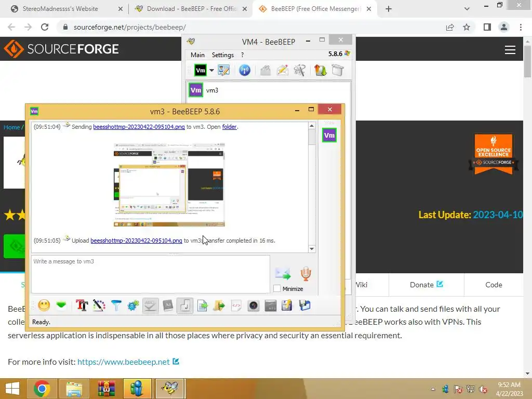The height and width of the screenshot is (399, 532).
Task: Open the smiley emoticon picker
Action: 44,305
